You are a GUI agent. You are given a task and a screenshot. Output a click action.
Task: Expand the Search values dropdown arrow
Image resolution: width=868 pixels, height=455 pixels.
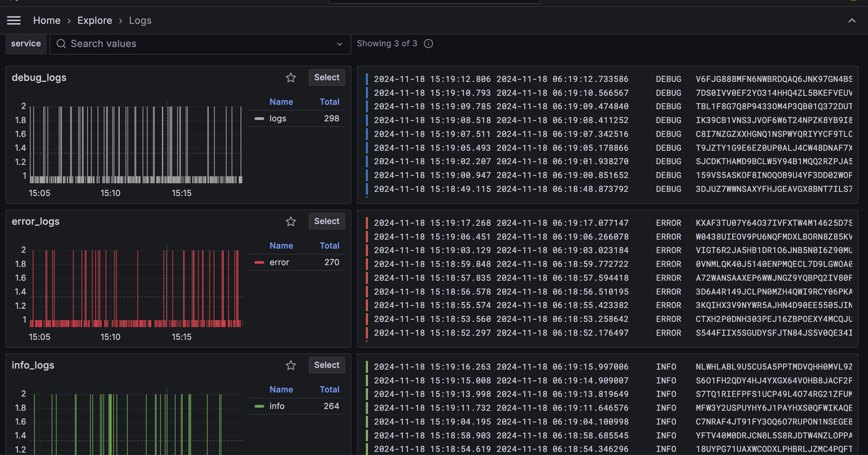(339, 44)
